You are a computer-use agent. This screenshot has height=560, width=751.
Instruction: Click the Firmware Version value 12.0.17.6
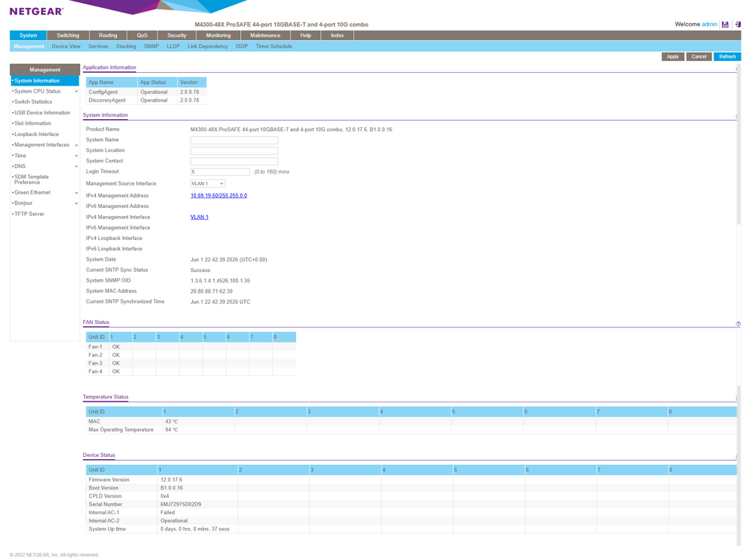[171, 479]
